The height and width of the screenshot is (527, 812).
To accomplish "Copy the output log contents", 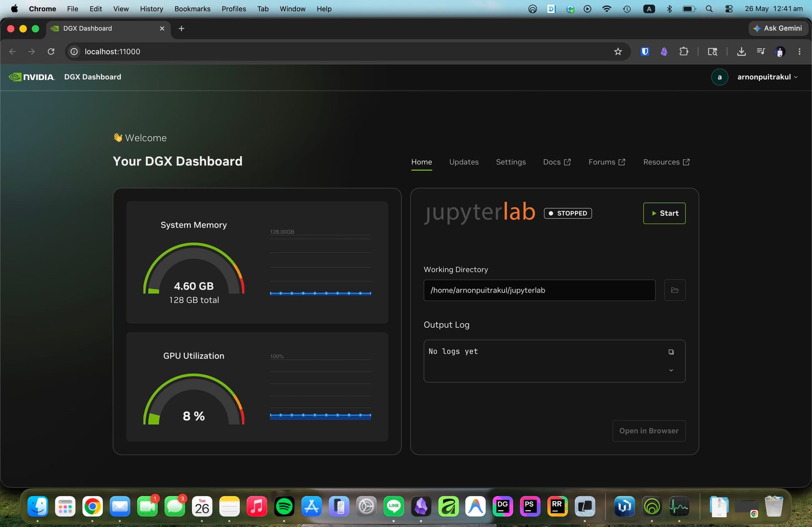I will click(671, 352).
